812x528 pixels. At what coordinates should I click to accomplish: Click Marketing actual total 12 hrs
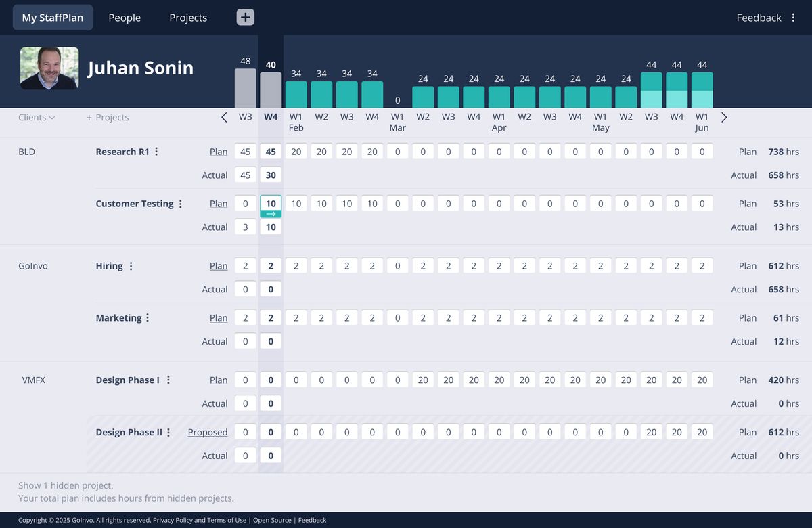tap(786, 341)
